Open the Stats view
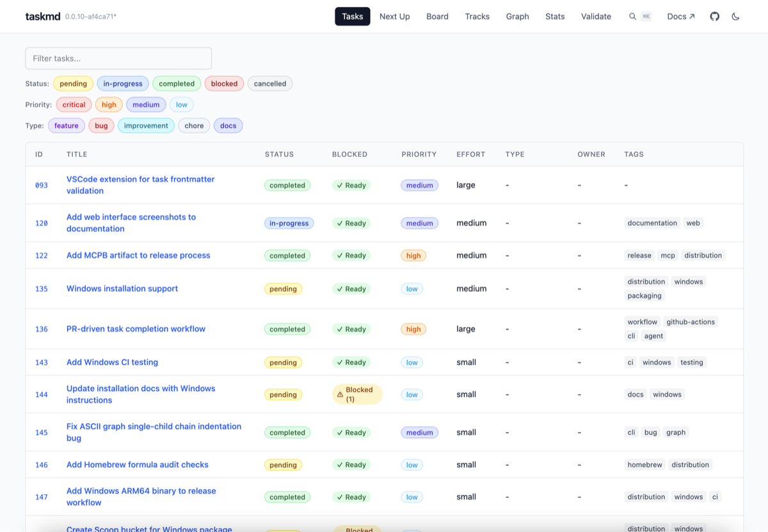This screenshot has width=768, height=532. (x=554, y=16)
